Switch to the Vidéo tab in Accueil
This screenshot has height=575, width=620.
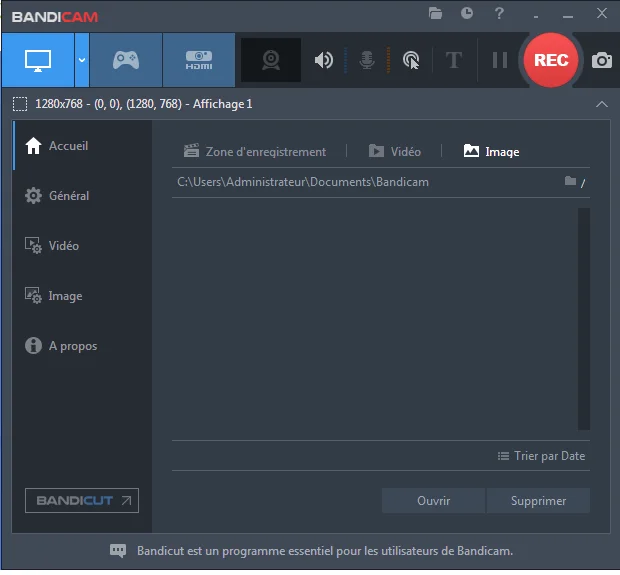(x=395, y=151)
